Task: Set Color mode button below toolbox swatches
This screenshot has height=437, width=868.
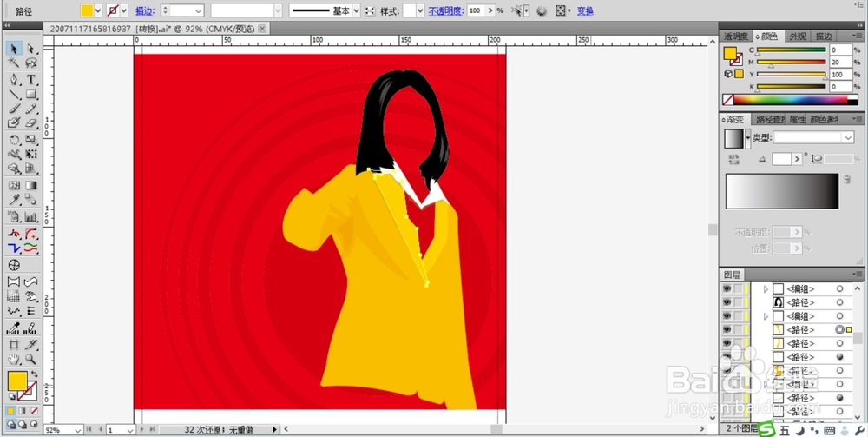Action: (x=10, y=411)
